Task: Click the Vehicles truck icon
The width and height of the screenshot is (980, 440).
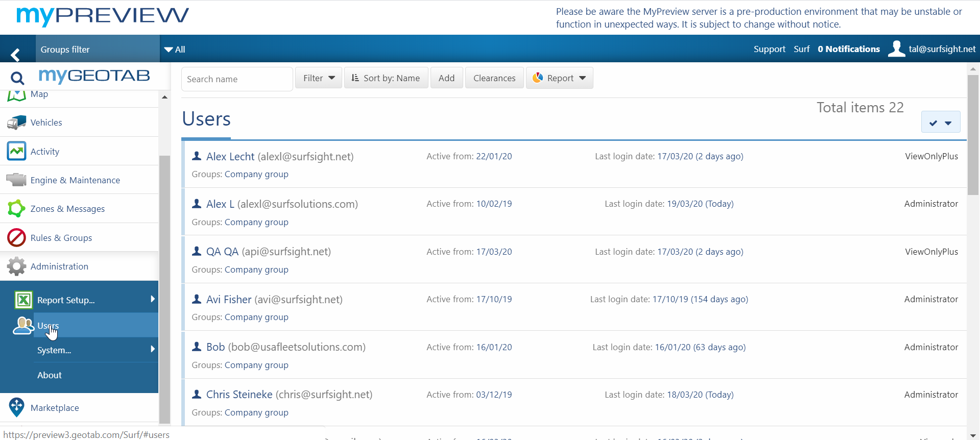Action: [x=16, y=123]
